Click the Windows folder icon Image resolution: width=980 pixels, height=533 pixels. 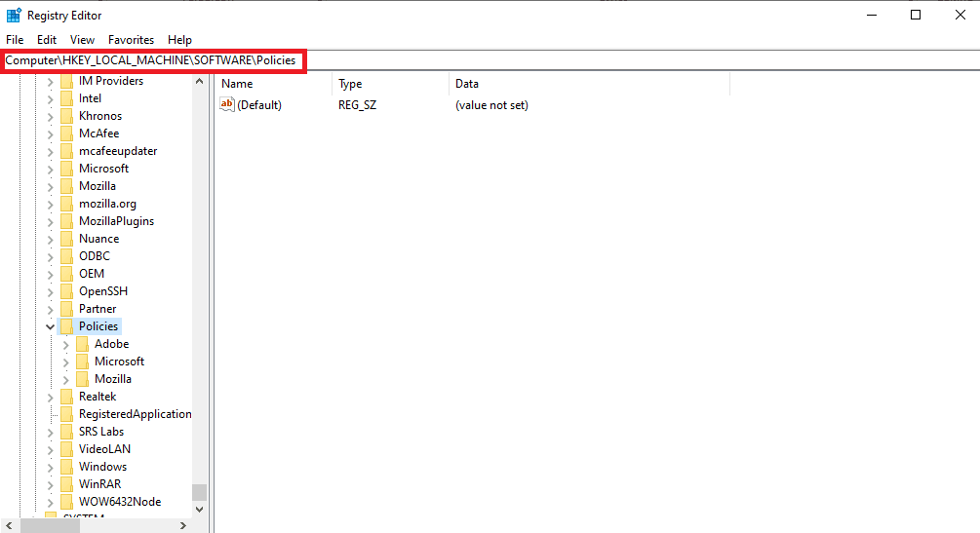[67, 467]
